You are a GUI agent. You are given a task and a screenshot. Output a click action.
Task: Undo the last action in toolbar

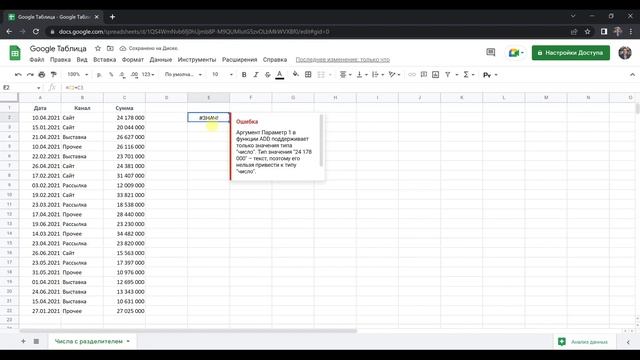18,75
